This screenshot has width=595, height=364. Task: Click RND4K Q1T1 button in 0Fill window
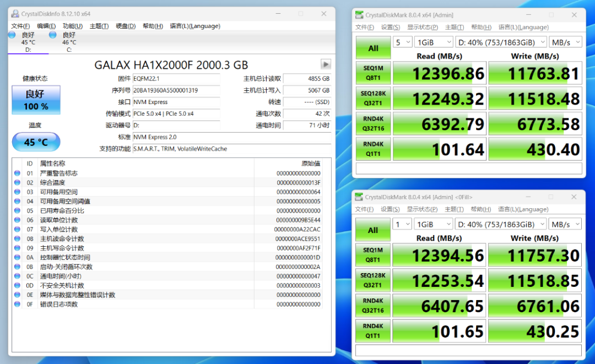coord(373,330)
